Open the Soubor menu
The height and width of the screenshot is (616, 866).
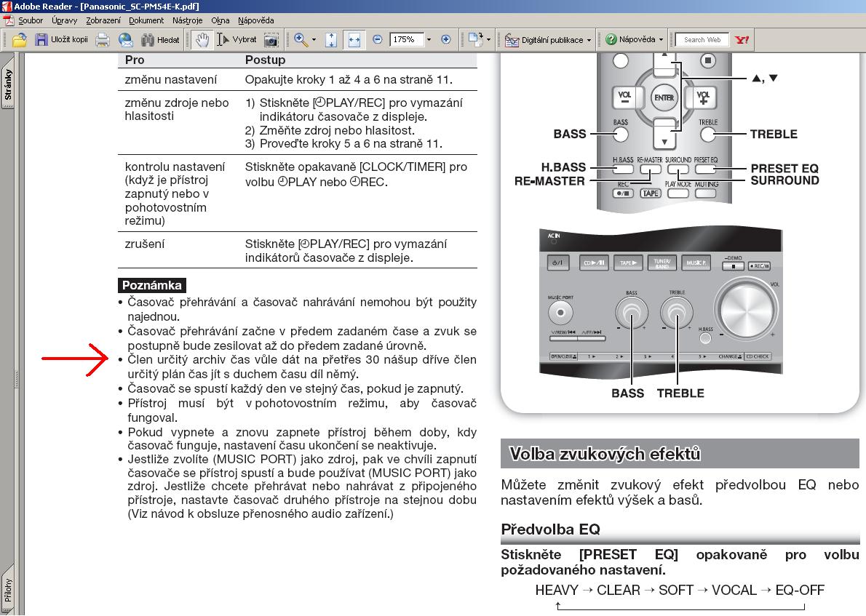tap(31, 20)
